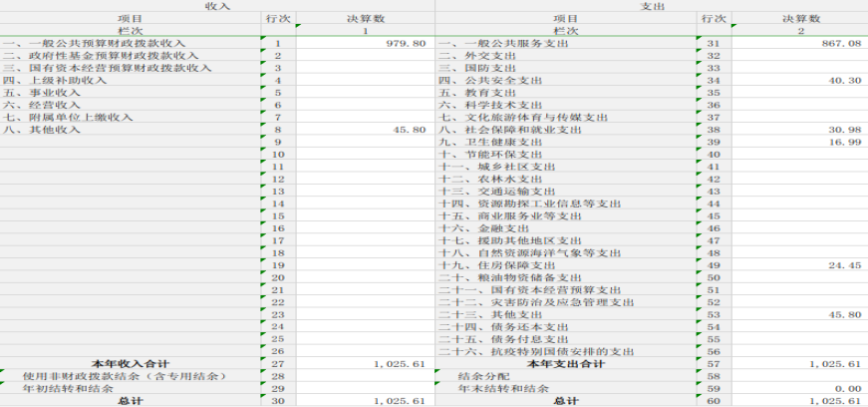
Task: Select the row number 27 cell
Action: pyautogui.click(x=278, y=364)
